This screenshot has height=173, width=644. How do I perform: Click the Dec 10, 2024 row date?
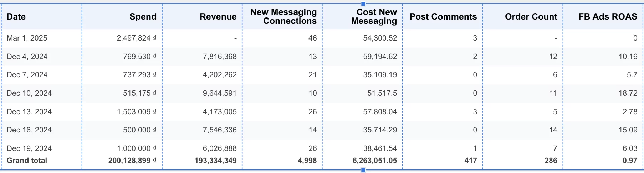click(x=29, y=93)
